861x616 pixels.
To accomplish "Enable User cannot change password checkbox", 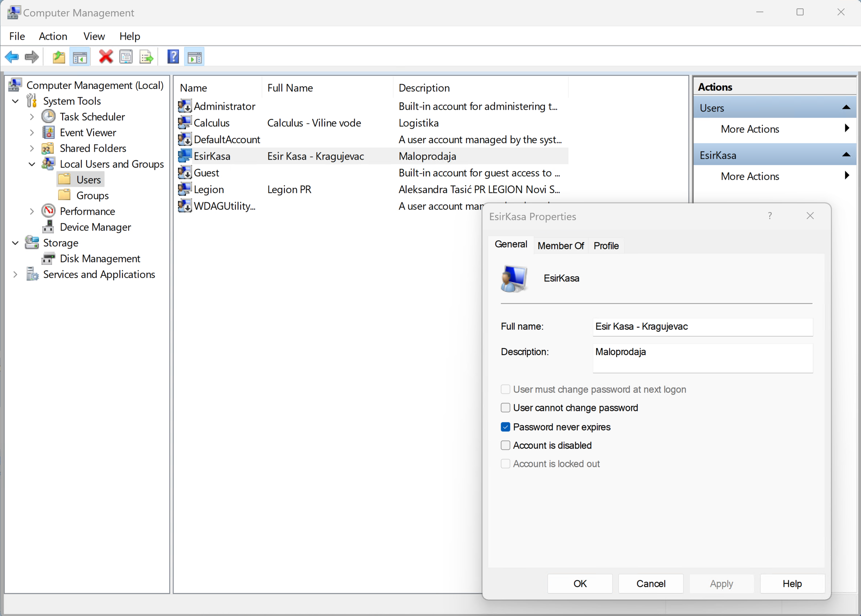I will [506, 408].
